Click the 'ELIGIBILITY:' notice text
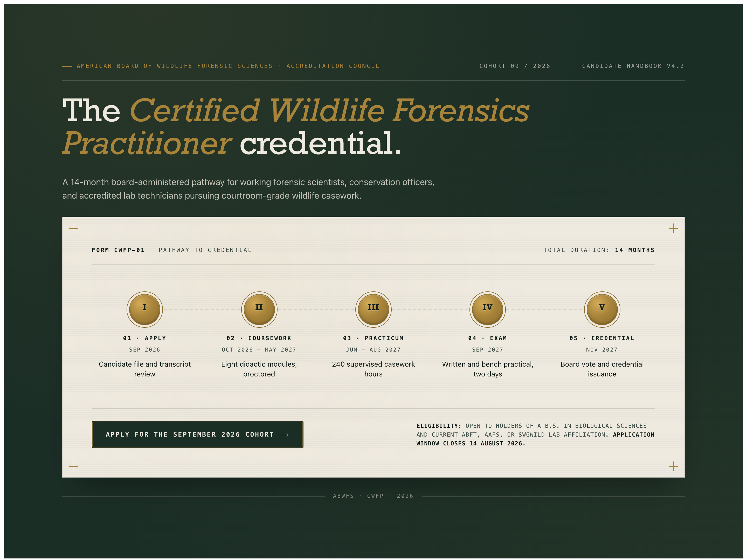The image size is (747, 560). point(439,426)
